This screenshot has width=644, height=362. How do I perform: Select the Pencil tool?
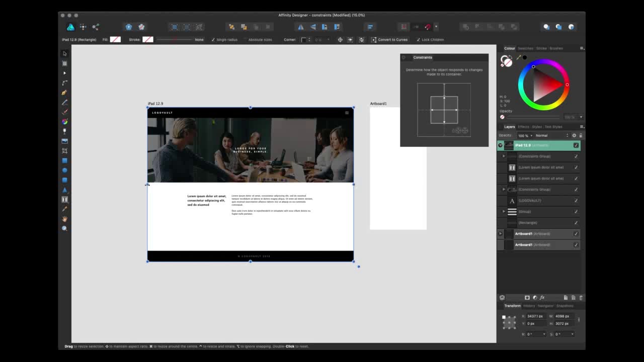(x=64, y=102)
